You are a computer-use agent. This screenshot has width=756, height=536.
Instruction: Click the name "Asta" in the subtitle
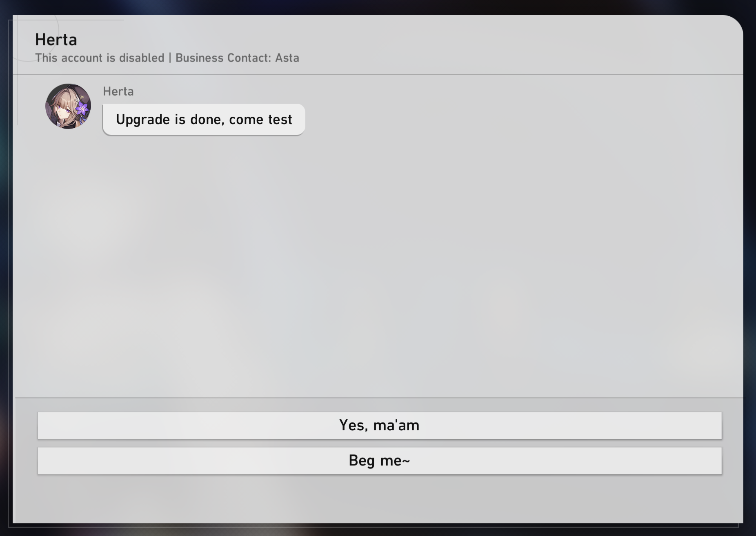tap(287, 58)
